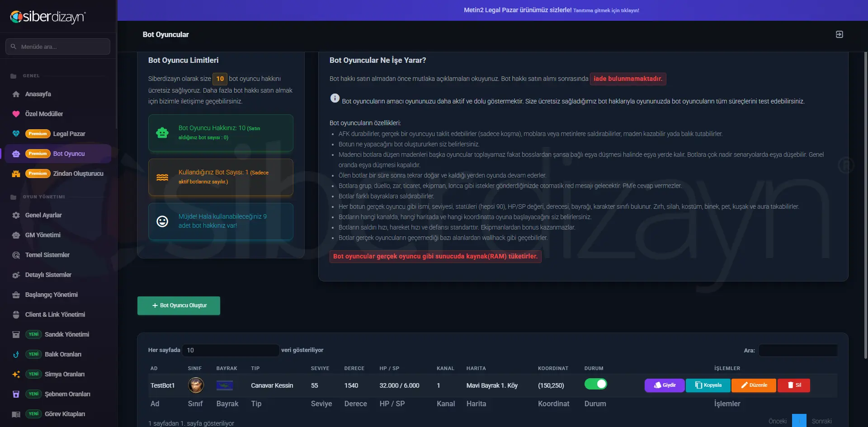Screen dimensions: 868x427
Task: Sort table by Ad column header
Action: pos(154,368)
